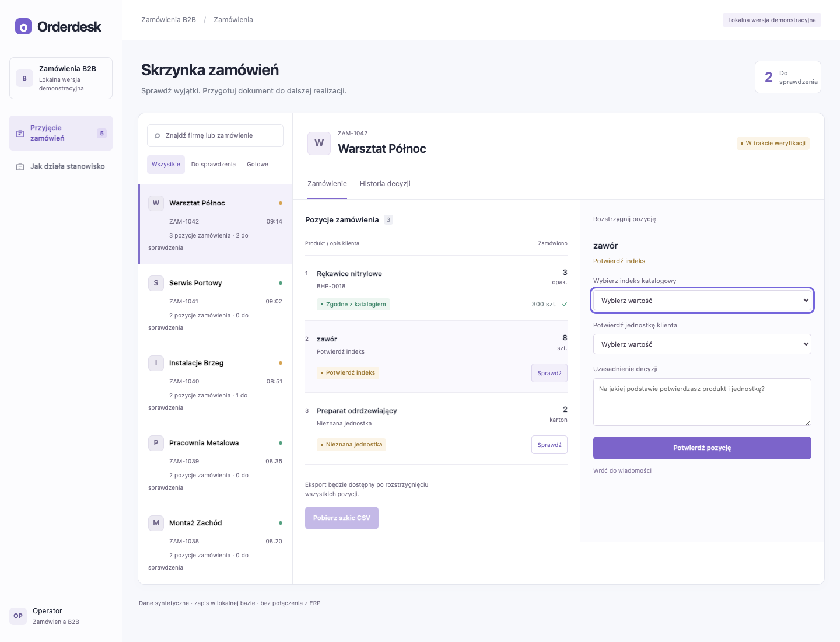Click the Orderdesk logo icon

[23, 26]
